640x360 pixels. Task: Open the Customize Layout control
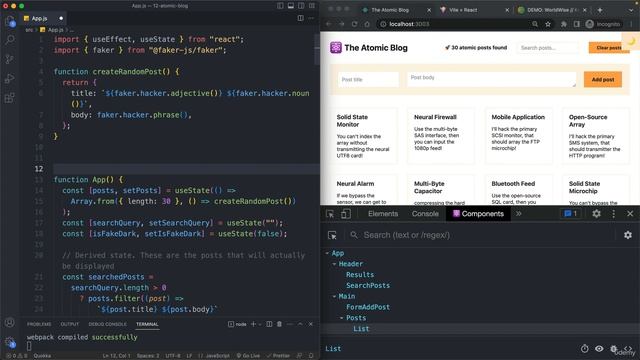(312, 6)
